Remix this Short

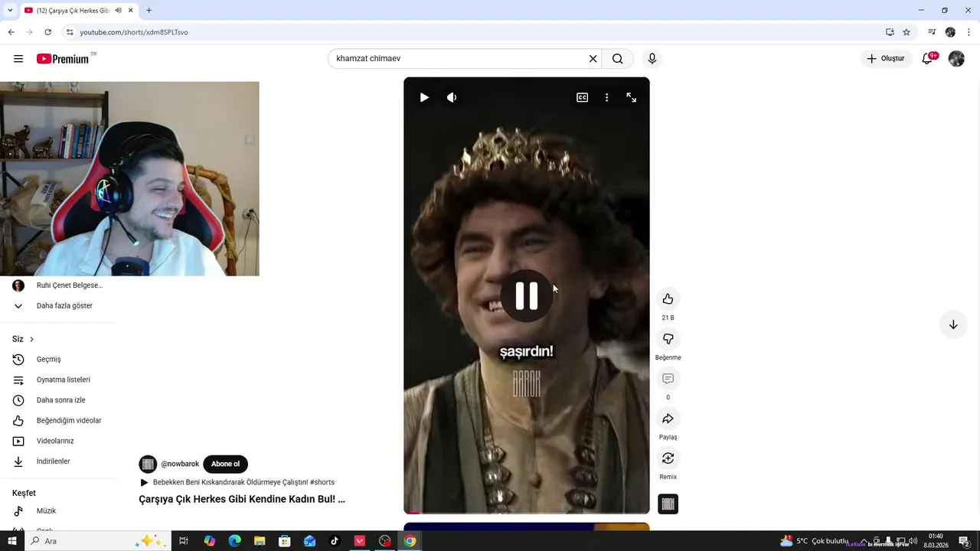pyautogui.click(x=668, y=458)
